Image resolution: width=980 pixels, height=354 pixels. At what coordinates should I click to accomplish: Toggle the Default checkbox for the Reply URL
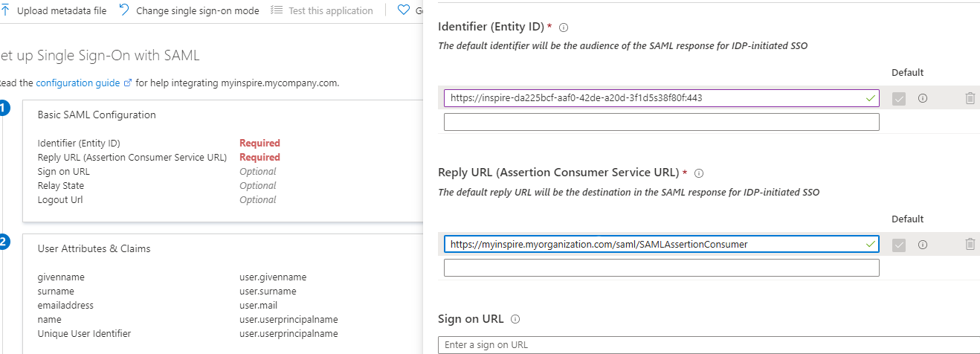coord(899,244)
